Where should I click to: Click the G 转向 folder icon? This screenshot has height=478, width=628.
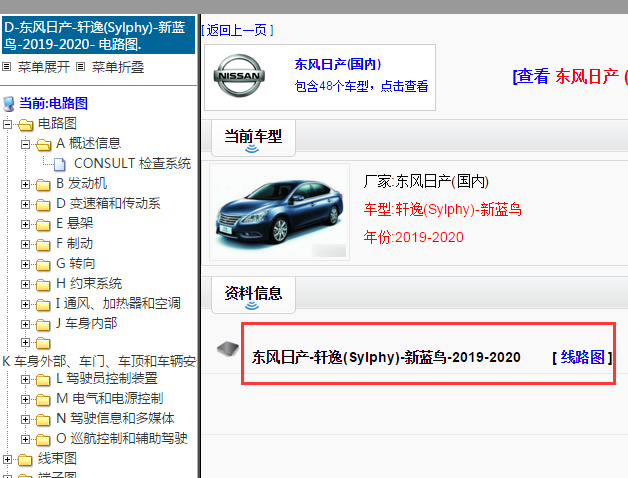point(43,265)
